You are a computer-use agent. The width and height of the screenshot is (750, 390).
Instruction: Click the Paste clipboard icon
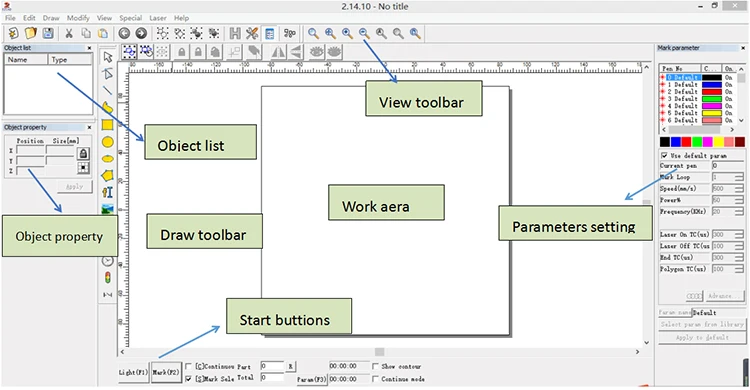103,33
